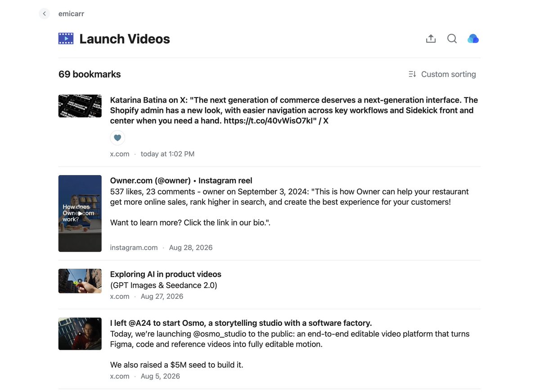Click the 'instagram.com' source label
540x392 pixels.
click(134, 248)
